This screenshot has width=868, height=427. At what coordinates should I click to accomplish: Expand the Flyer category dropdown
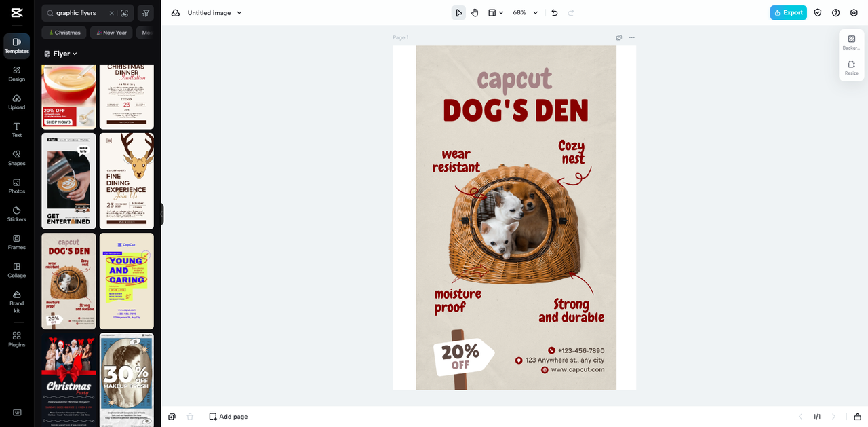tap(61, 54)
